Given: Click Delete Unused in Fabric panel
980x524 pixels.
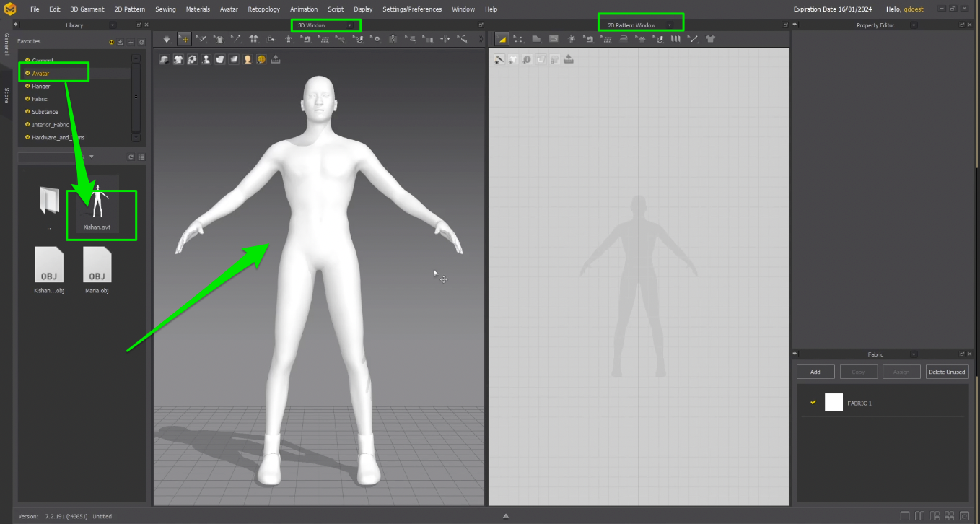Looking at the screenshot, I should 947,372.
